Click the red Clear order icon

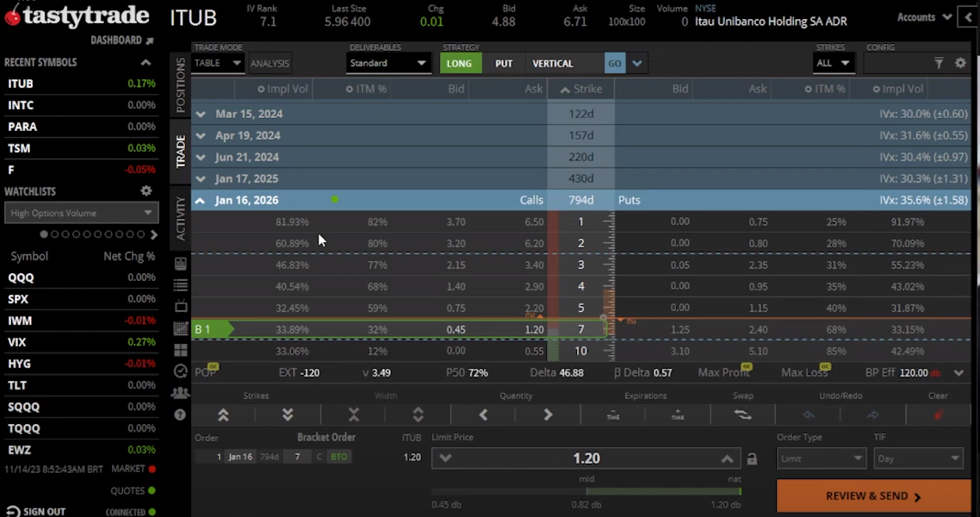coord(938,414)
